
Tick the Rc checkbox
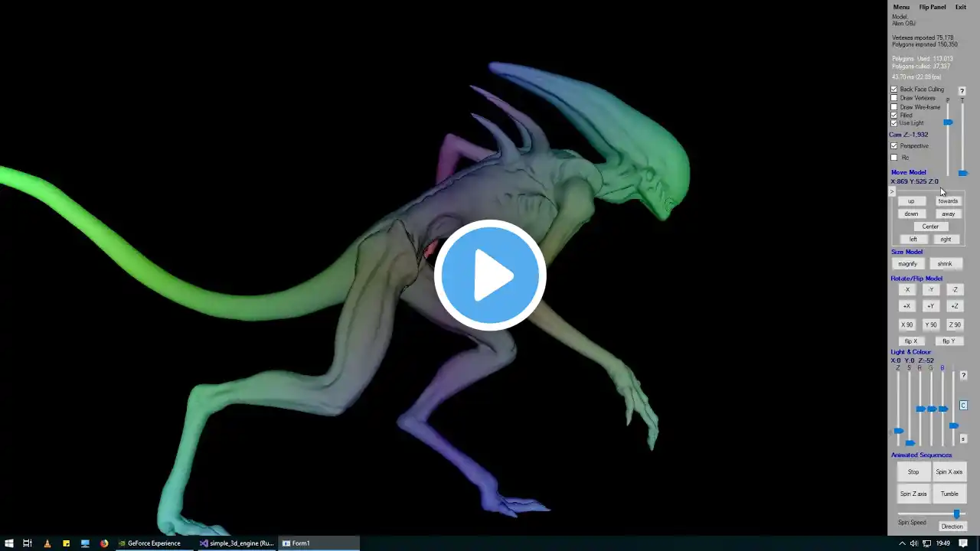(893, 158)
